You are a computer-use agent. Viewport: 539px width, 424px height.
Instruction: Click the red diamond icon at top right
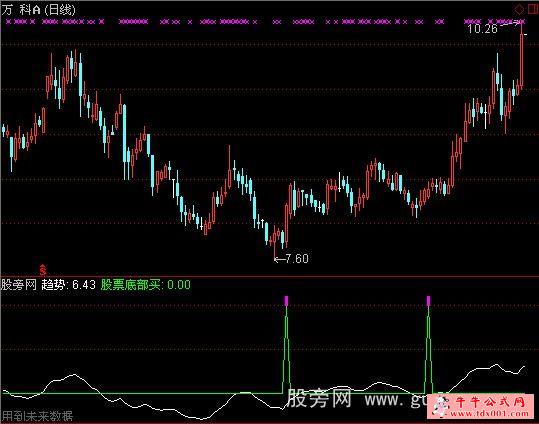[519, 9]
